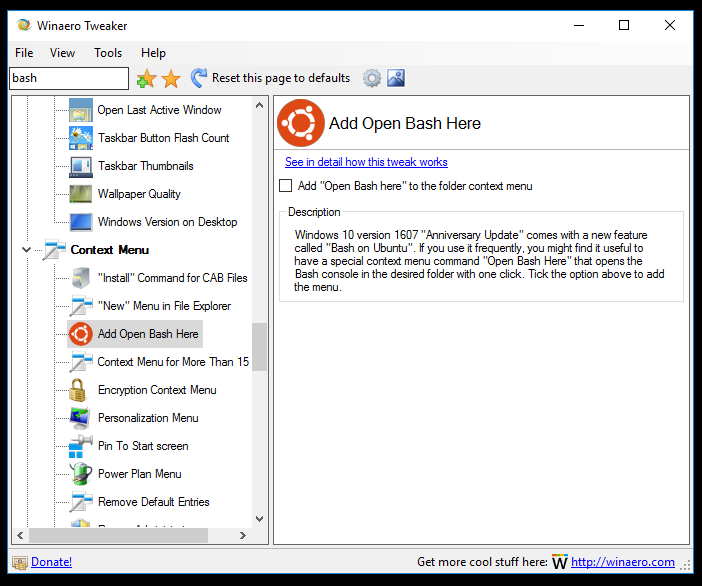This screenshot has width=702, height=586.
Task: Click the Winaero W logo in status bar
Action: 560,562
